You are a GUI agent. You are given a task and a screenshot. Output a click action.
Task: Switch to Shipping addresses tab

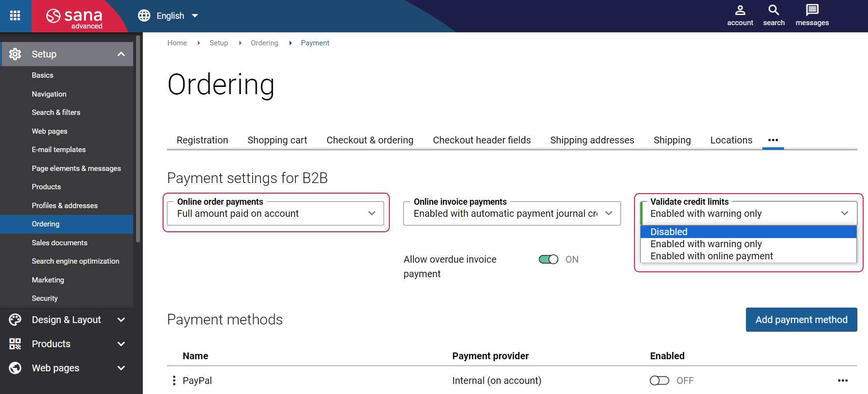tap(592, 140)
